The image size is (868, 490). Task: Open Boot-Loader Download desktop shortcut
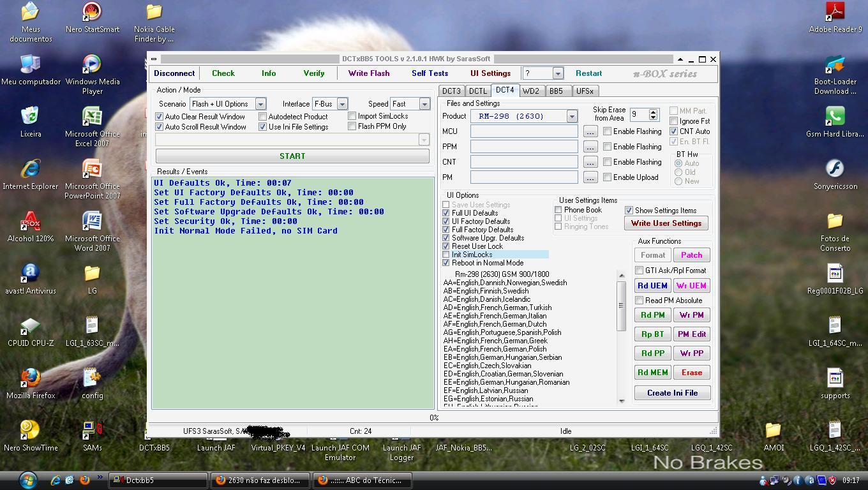835,75
